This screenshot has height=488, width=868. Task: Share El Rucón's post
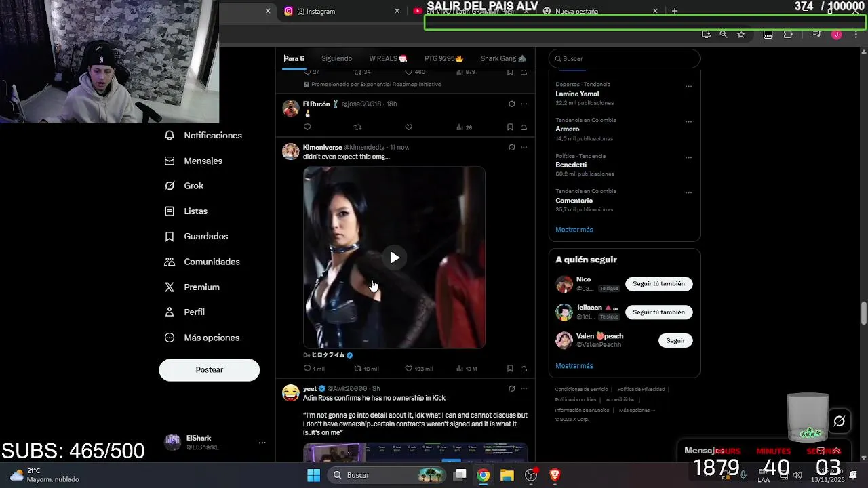[x=524, y=127]
